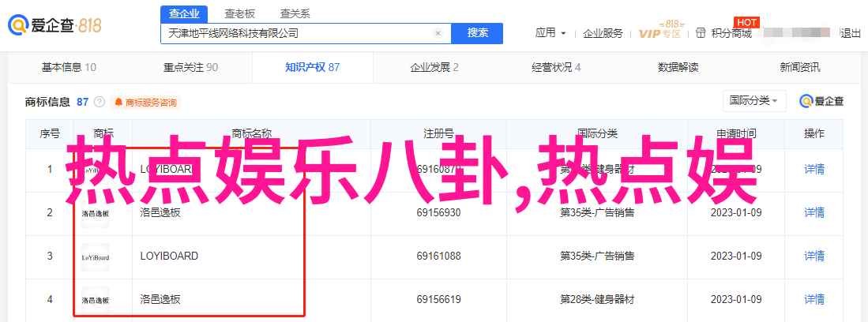Click registration number 69156619
The width and height of the screenshot is (868, 322).
pos(439,300)
